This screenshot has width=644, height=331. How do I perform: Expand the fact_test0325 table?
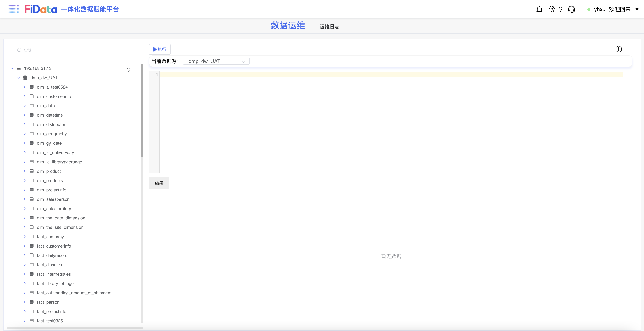(24, 321)
